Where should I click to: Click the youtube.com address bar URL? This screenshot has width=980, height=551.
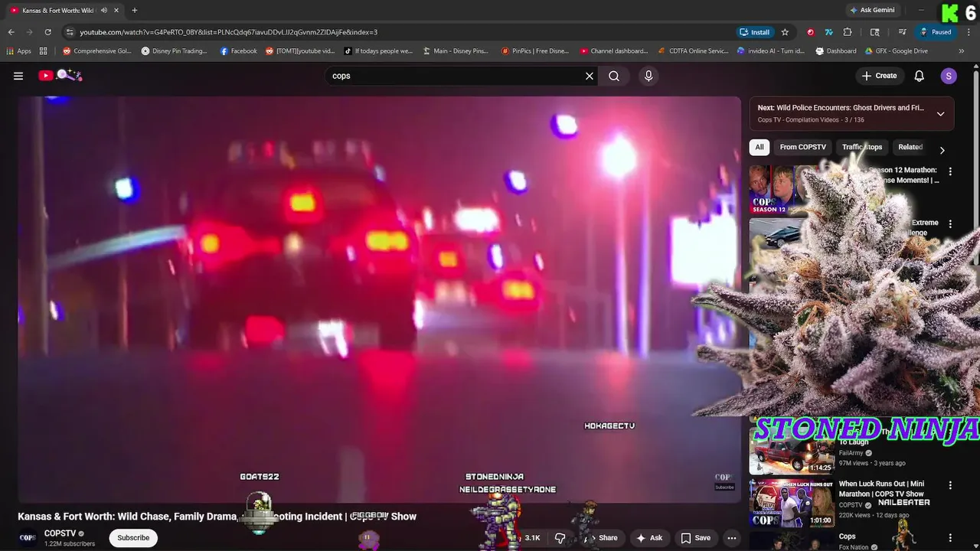click(228, 32)
